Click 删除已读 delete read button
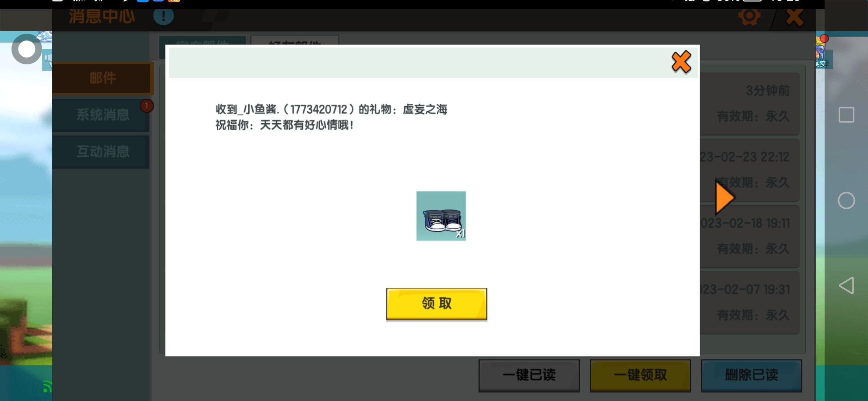The width and height of the screenshot is (868, 401). pyautogui.click(x=751, y=375)
